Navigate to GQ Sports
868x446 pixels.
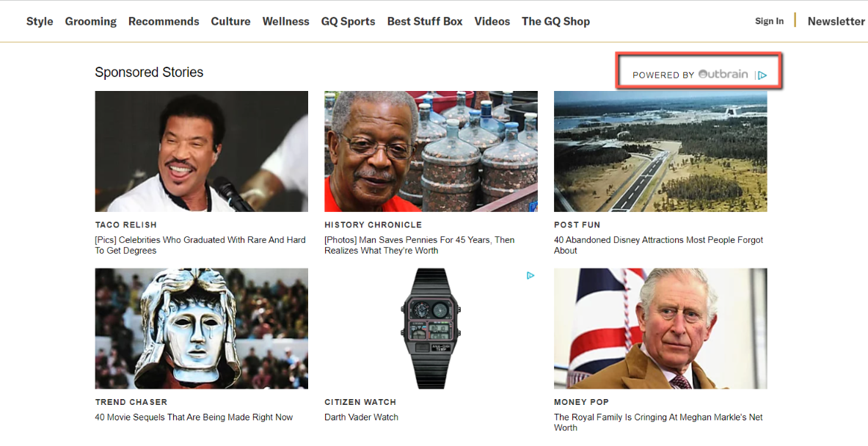pyautogui.click(x=349, y=21)
